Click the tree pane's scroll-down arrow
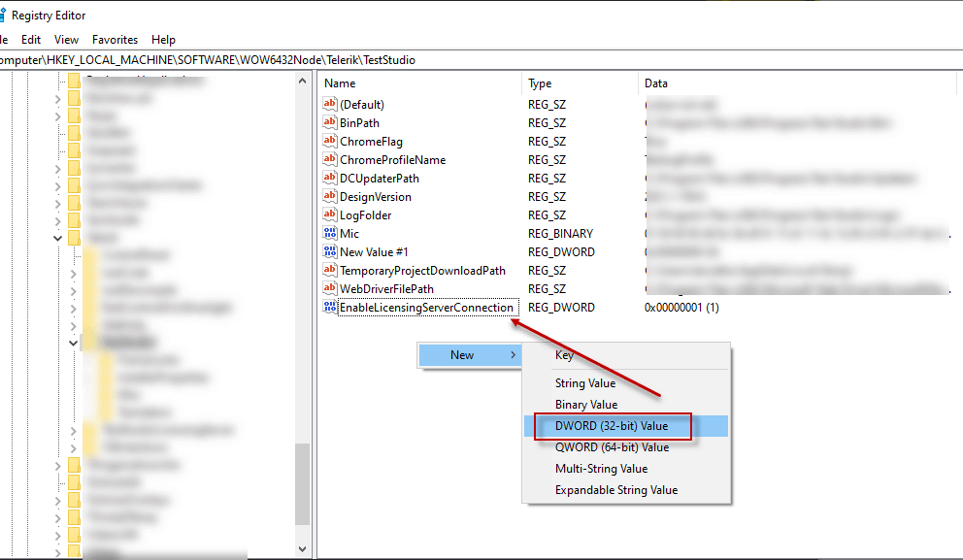 pyautogui.click(x=302, y=549)
